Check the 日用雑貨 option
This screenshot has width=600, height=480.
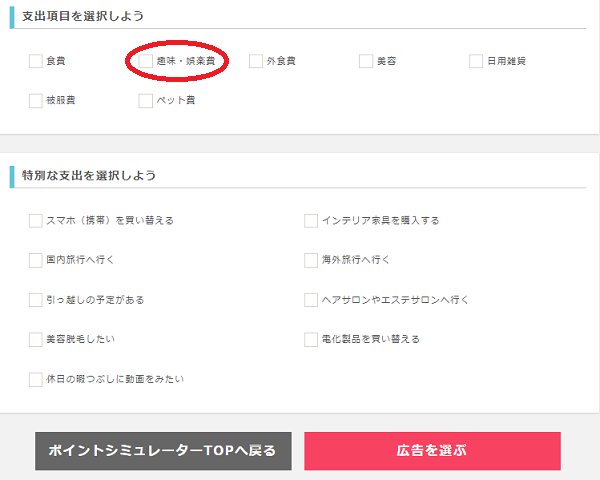(476, 61)
